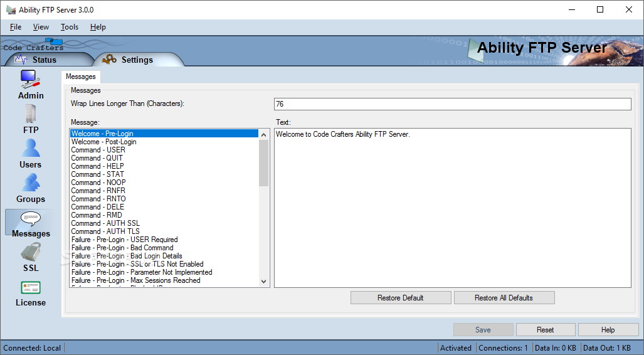
Task: Select 'Command - USER' message
Action: tap(164, 150)
